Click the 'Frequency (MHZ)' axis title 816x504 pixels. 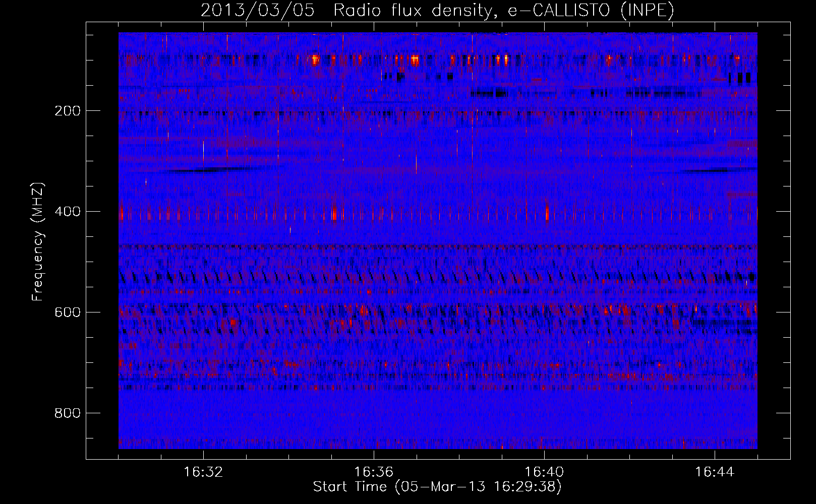[38, 241]
